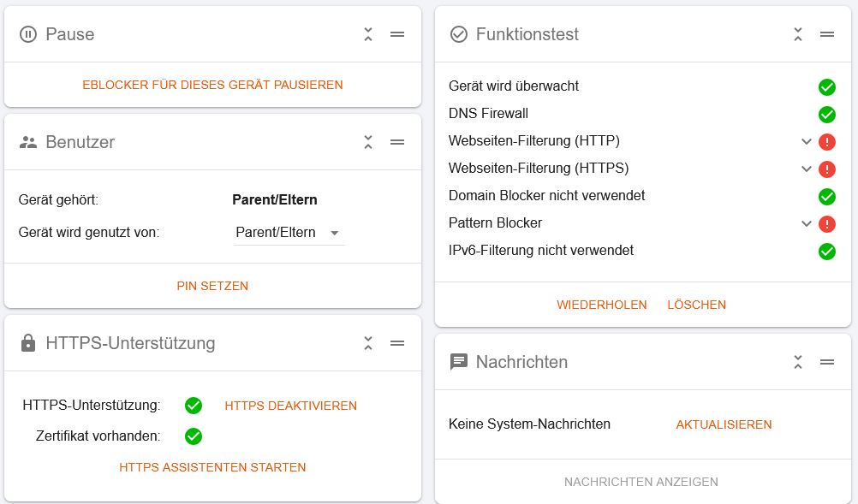
Task: Click the Benutzer card drag handle
Action: pyautogui.click(x=397, y=142)
